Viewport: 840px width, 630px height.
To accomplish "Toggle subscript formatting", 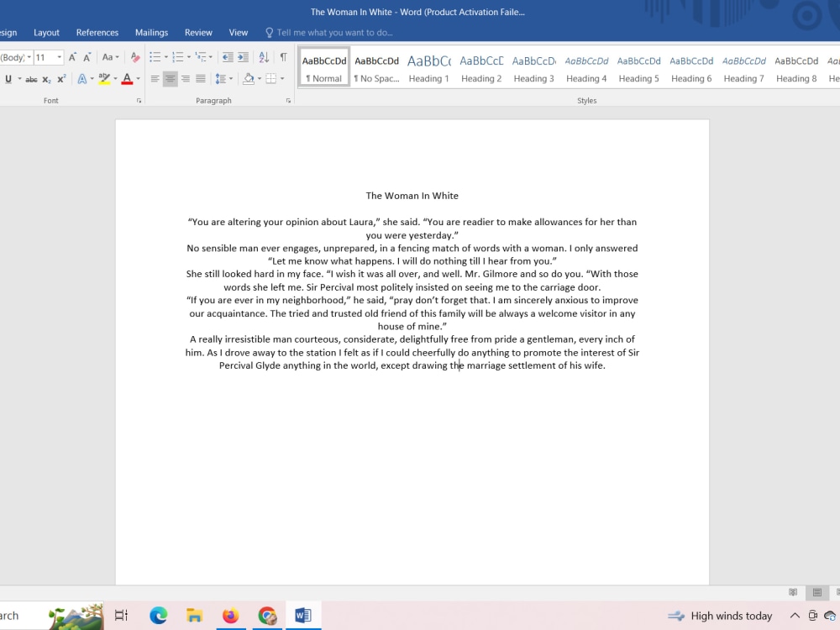I will (46, 79).
